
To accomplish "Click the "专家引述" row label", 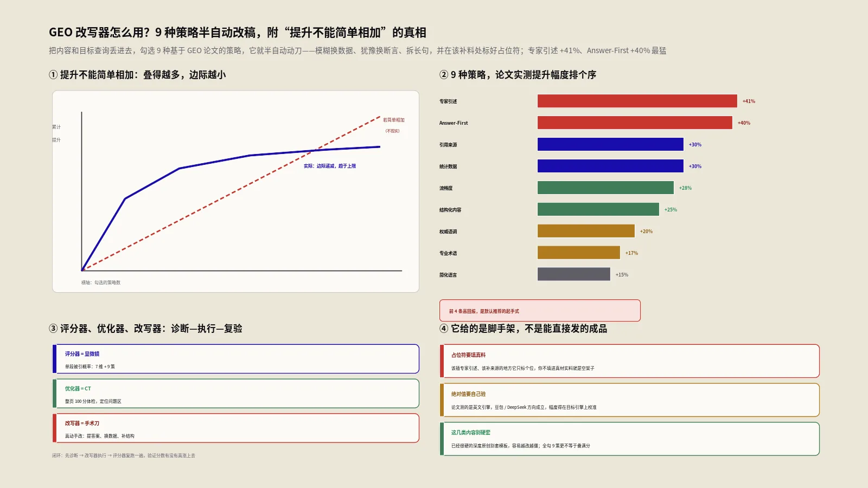I will click(448, 101).
